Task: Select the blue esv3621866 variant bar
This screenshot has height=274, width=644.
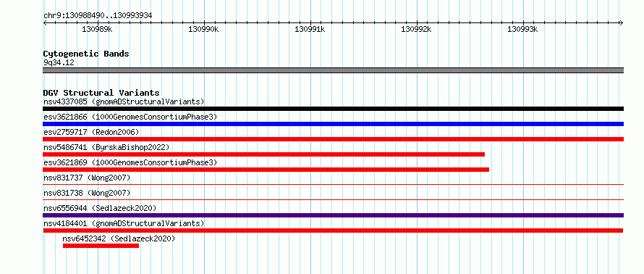Action: 333,124
